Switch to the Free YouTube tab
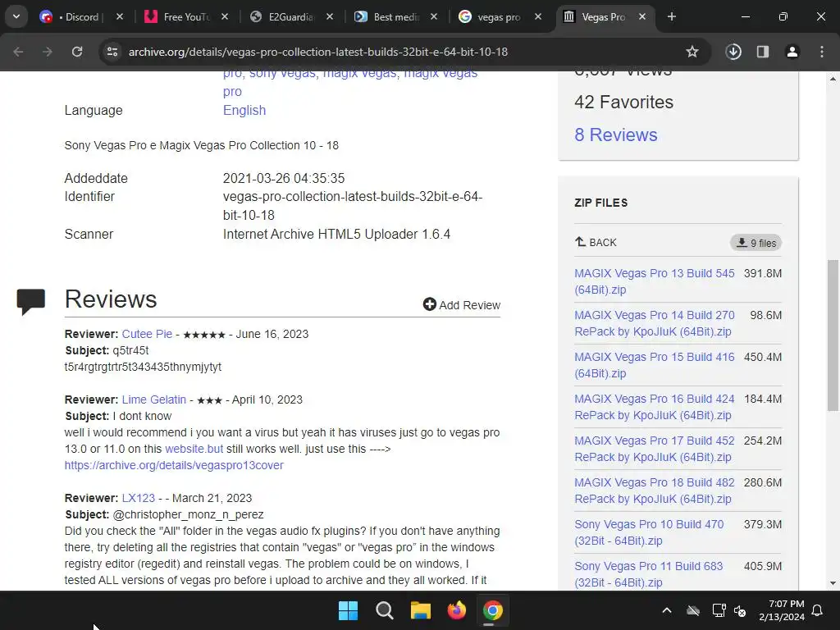The height and width of the screenshot is (630, 840). coord(177,17)
